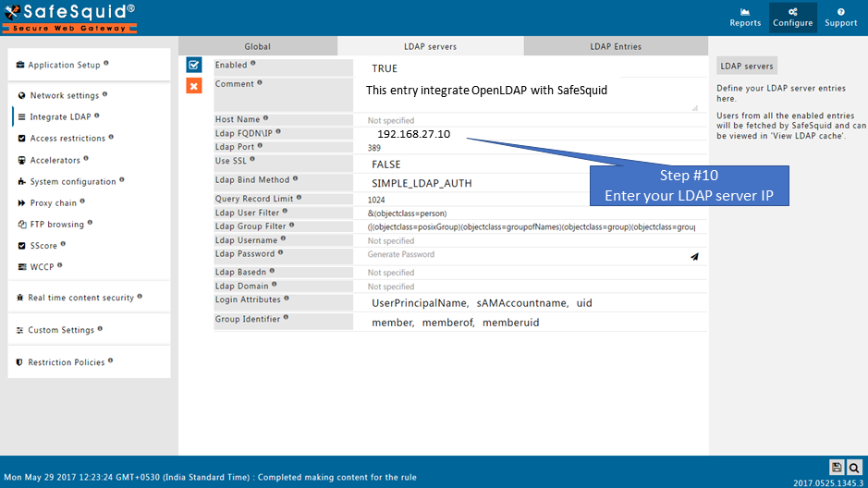This screenshot has width=868, height=488.
Task: Click the Configure gears icon
Action: click(x=793, y=12)
